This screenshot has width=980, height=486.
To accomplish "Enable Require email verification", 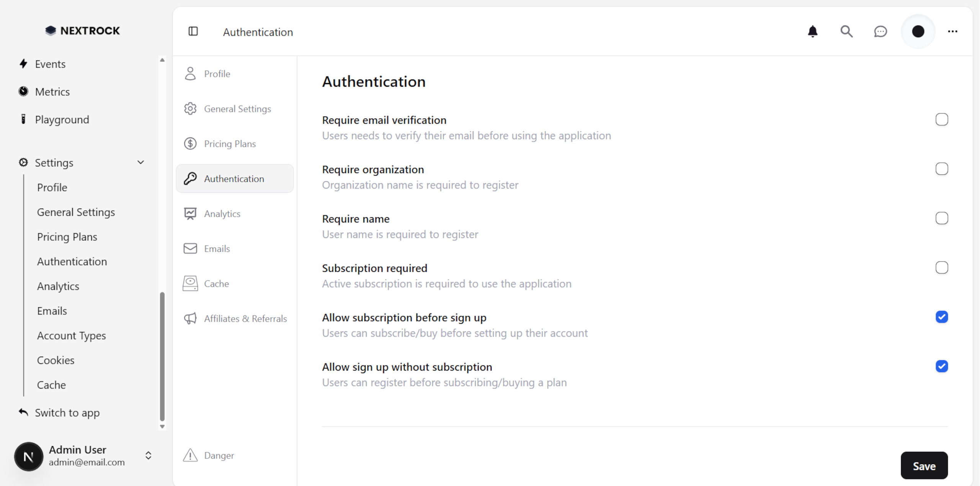I will tap(942, 119).
